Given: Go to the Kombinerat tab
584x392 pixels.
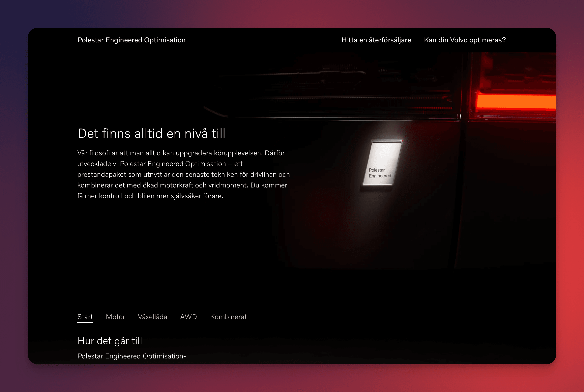Looking at the screenshot, I should tap(228, 317).
